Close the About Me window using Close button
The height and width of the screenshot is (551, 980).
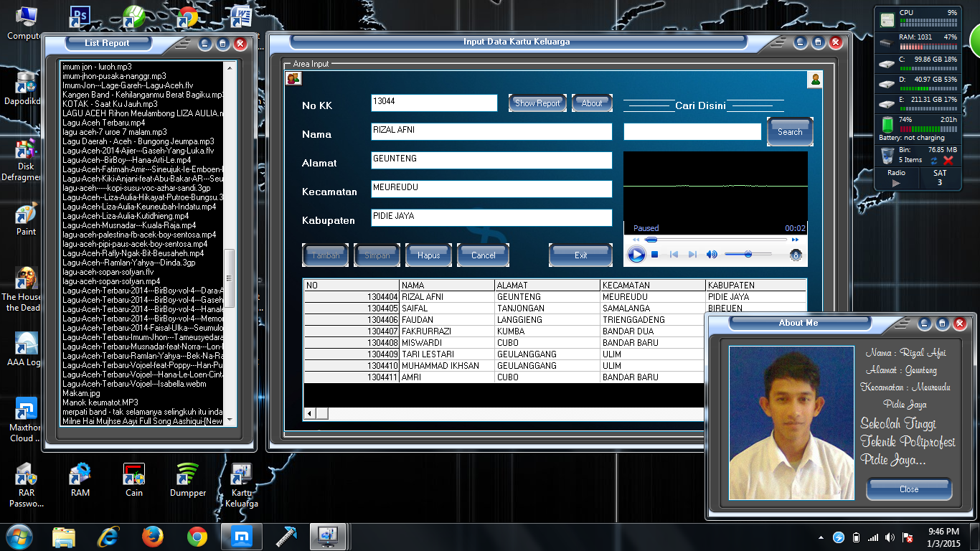[x=908, y=489]
